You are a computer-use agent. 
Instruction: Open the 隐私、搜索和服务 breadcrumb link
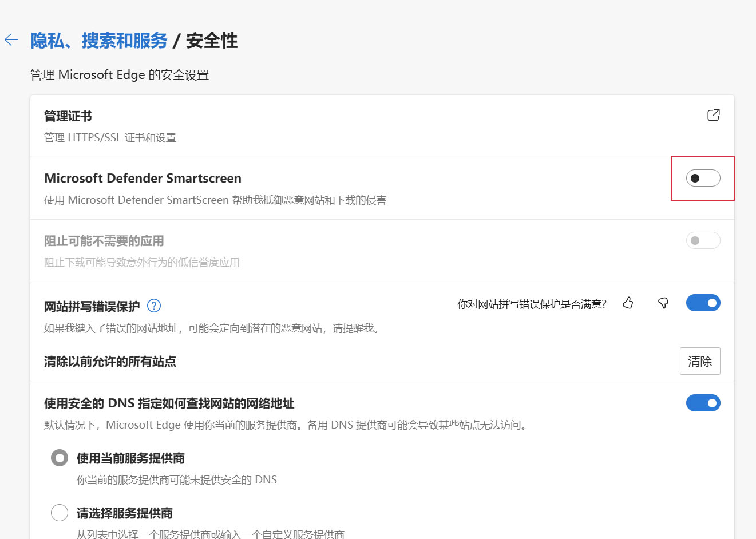(x=98, y=41)
